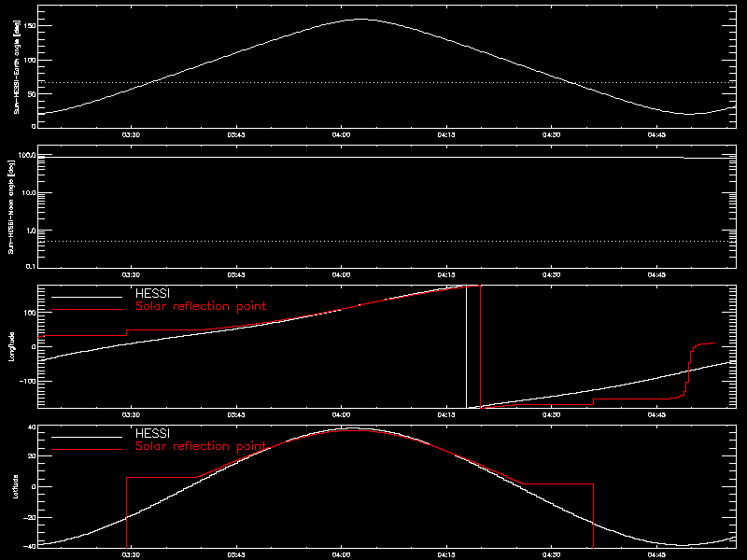Click the 04:45 time label under Latitude plot
Viewport: 747px width, 560px height.
[x=656, y=555]
